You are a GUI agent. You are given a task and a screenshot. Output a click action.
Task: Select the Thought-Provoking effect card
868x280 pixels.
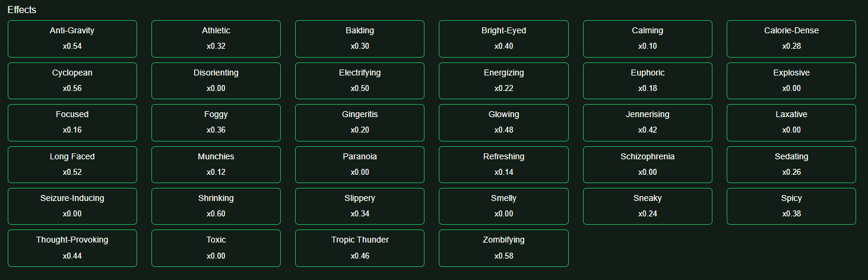click(x=72, y=248)
